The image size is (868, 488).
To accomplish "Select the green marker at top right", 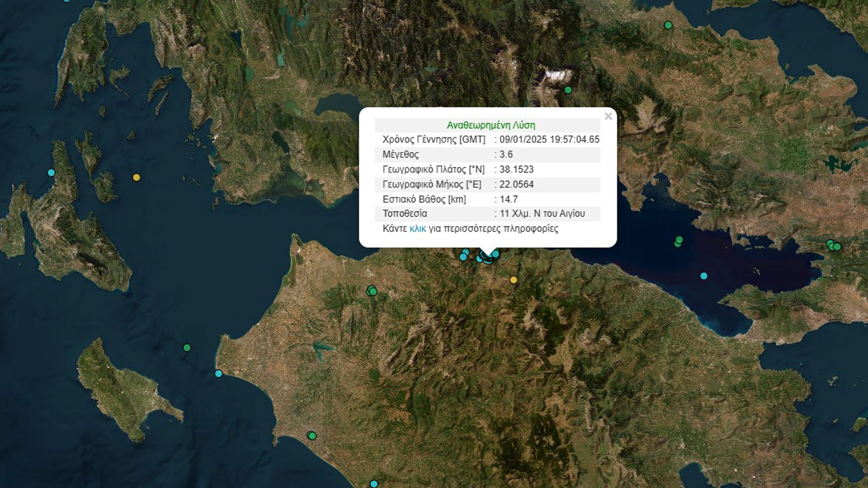I will pos(668,25).
